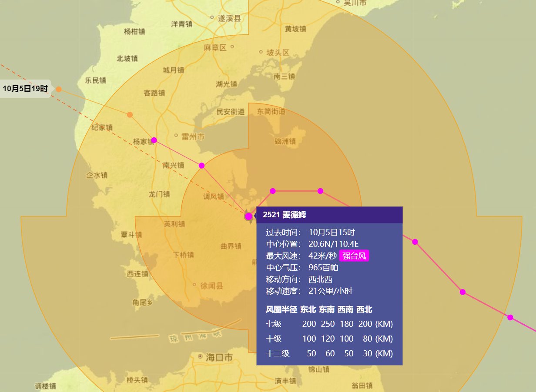Click orange forecast point near 纪家镇
Image resolution: width=536 pixels, height=392 pixels.
[130, 115]
